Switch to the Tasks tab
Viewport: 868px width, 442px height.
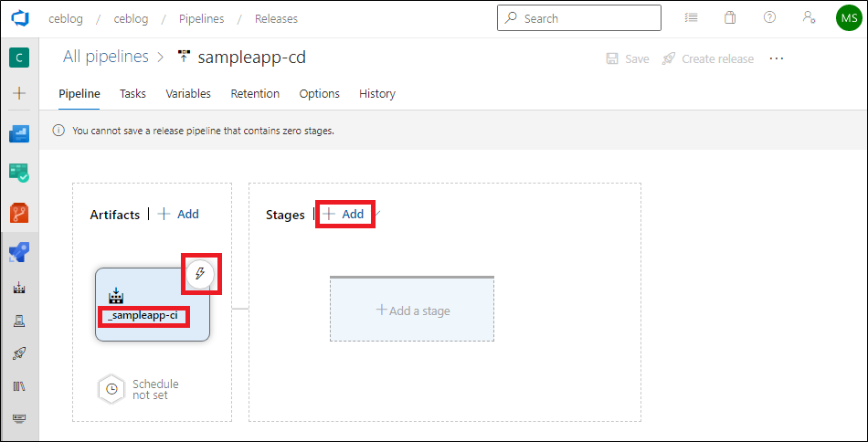(x=132, y=94)
